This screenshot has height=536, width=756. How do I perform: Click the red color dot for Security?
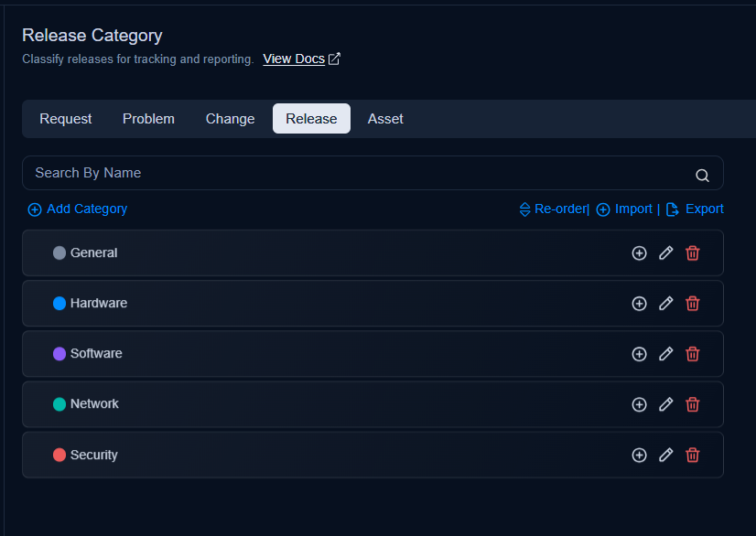pos(59,455)
